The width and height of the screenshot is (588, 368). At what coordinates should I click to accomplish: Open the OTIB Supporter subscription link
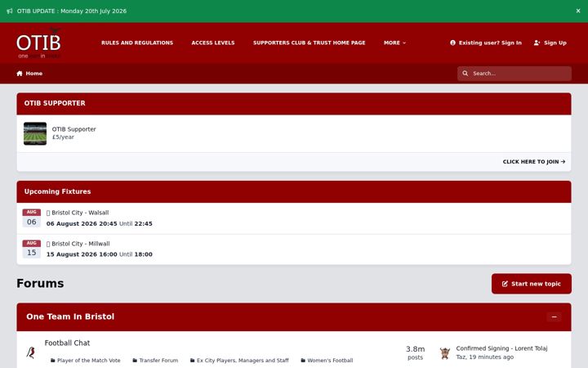pyautogui.click(x=73, y=129)
